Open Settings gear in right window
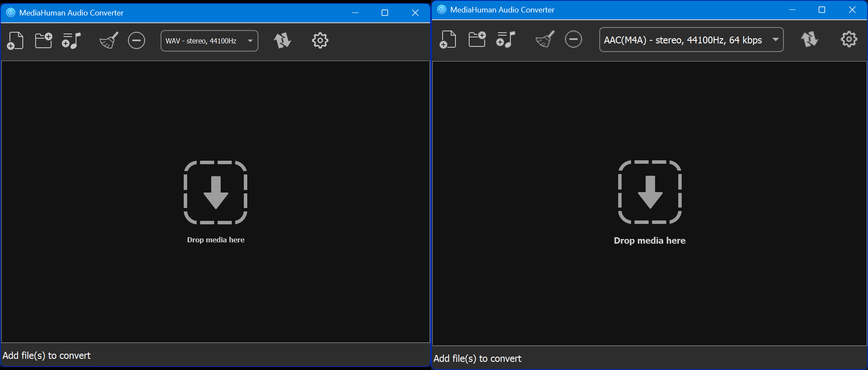The height and width of the screenshot is (370, 868). pos(849,40)
